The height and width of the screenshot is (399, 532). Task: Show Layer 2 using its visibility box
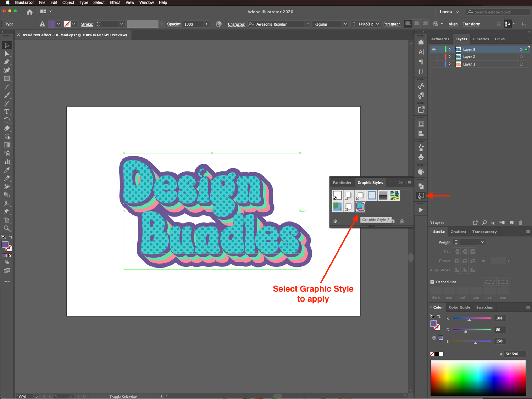434,57
